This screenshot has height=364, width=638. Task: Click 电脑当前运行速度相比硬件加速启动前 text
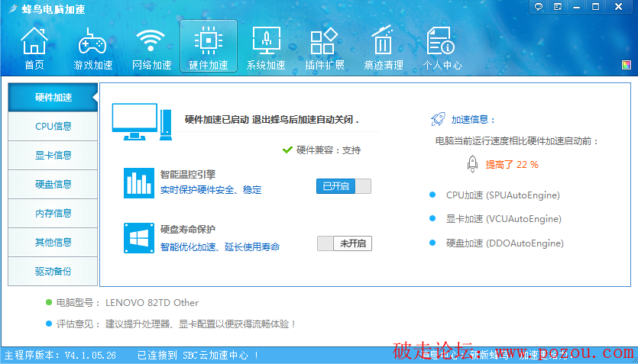click(517, 141)
